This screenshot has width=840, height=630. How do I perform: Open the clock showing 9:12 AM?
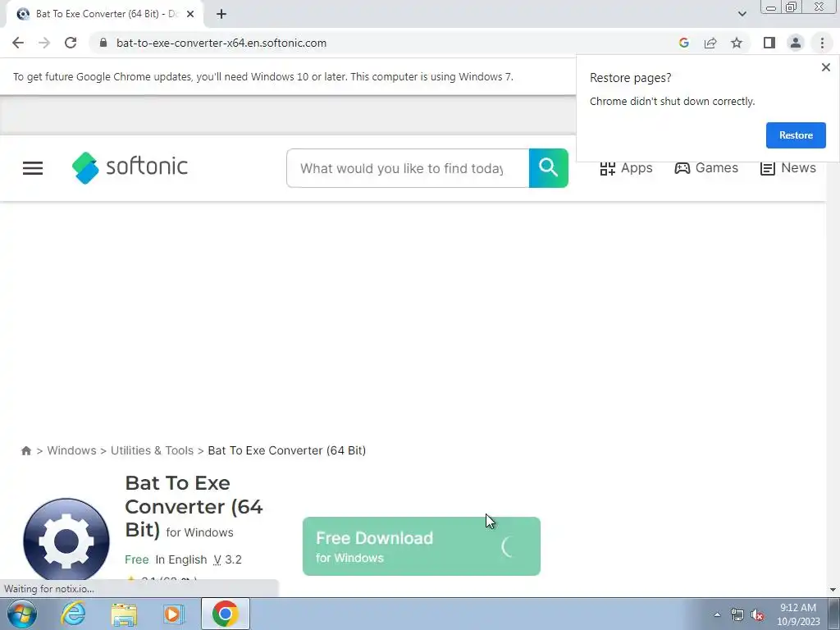pyautogui.click(x=798, y=614)
